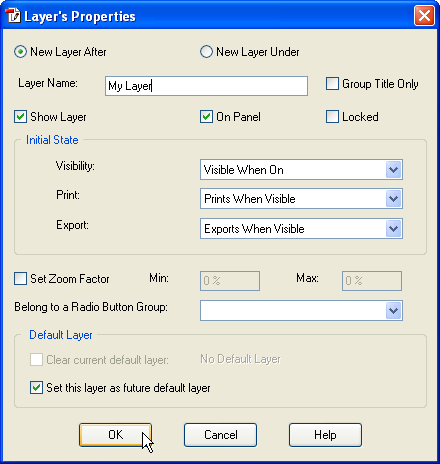Image resolution: width=440 pixels, height=464 pixels.
Task: Click the Min zoom percentage field
Action: coord(230,281)
